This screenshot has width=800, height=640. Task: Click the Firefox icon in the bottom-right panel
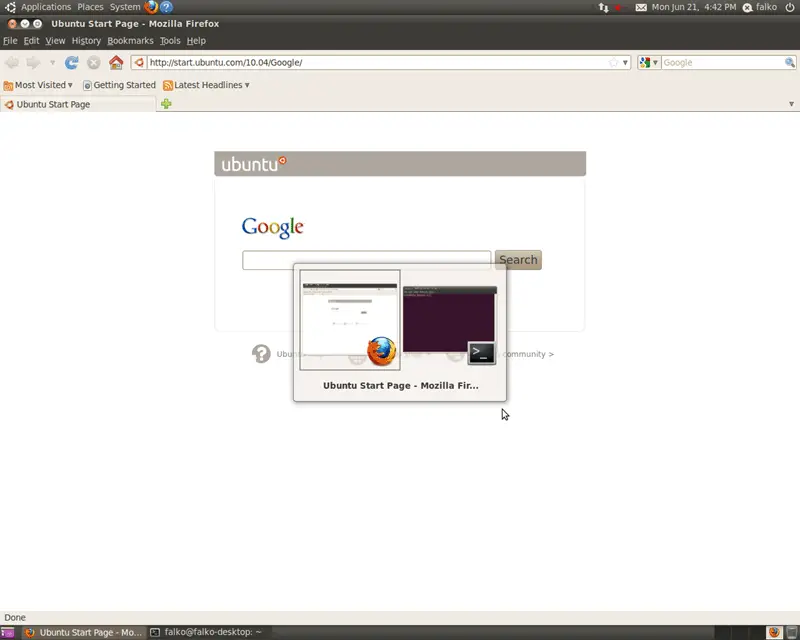(x=774, y=632)
